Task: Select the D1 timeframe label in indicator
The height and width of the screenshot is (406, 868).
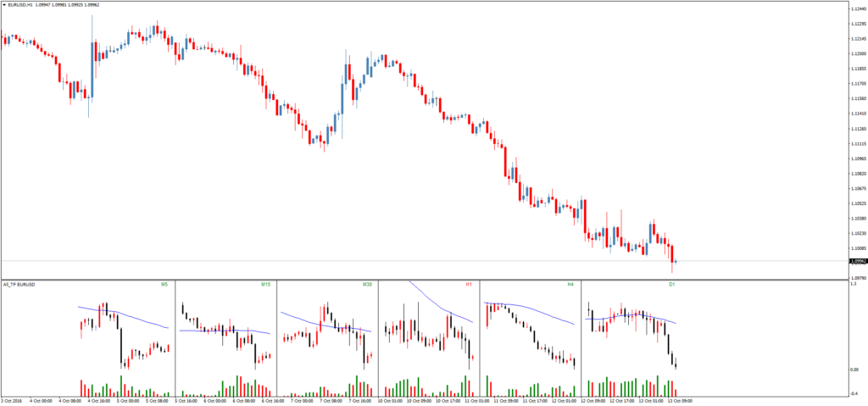Action: pos(671,285)
